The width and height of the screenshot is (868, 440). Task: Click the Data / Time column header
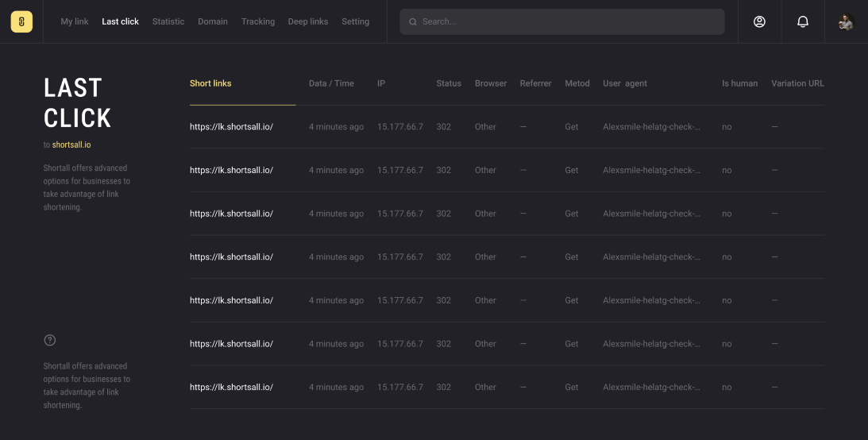[331, 83]
